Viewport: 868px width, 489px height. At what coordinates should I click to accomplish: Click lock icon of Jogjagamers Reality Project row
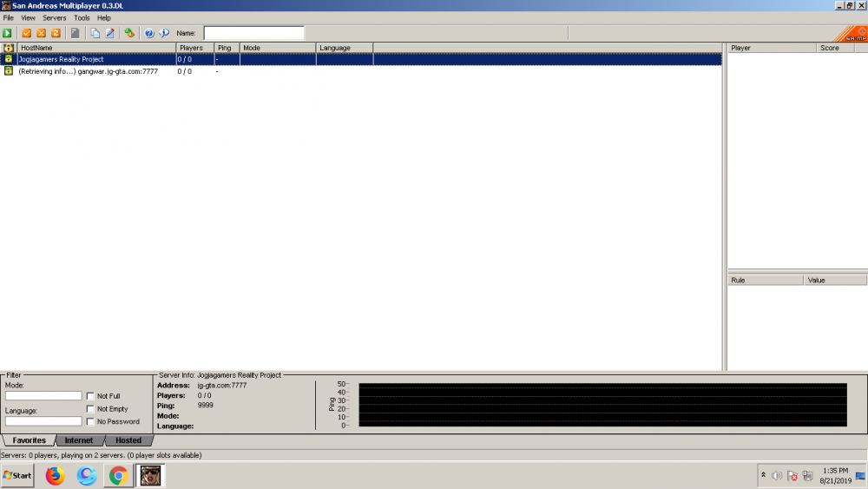tap(9, 59)
